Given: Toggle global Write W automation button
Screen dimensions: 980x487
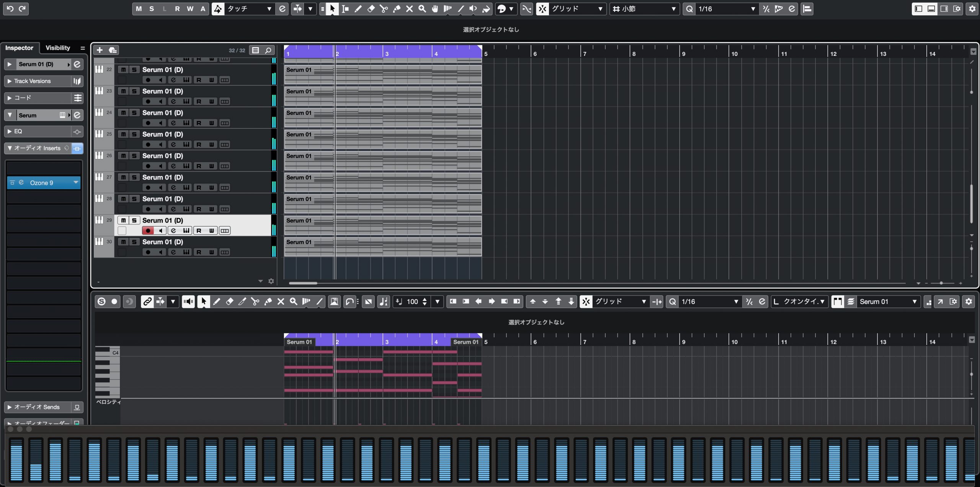Looking at the screenshot, I should (190, 9).
